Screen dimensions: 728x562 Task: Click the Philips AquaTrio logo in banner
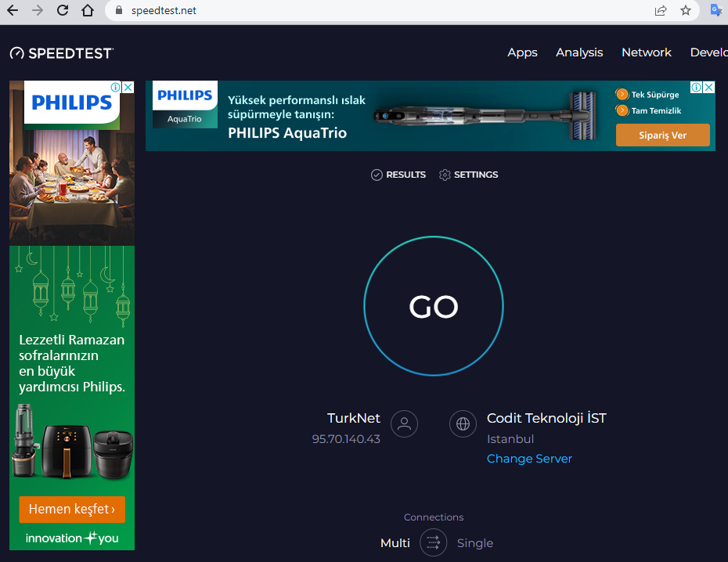pos(185,105)
